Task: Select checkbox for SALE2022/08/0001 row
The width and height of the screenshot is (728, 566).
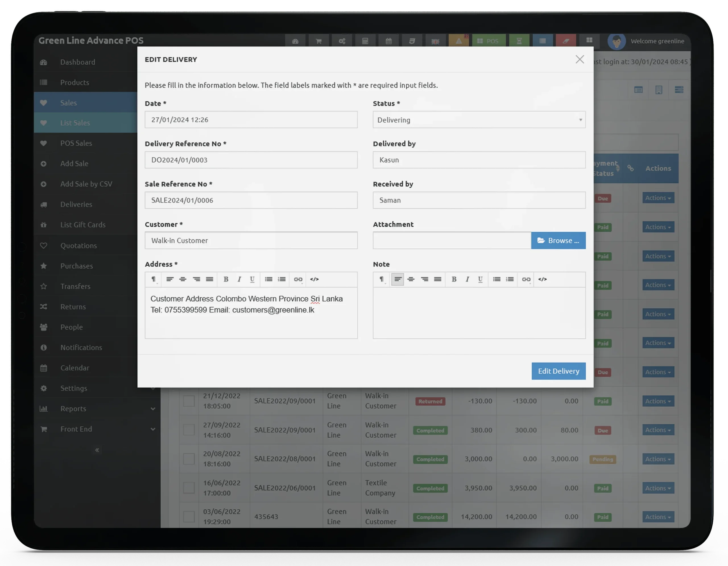Action: [189, 459]
